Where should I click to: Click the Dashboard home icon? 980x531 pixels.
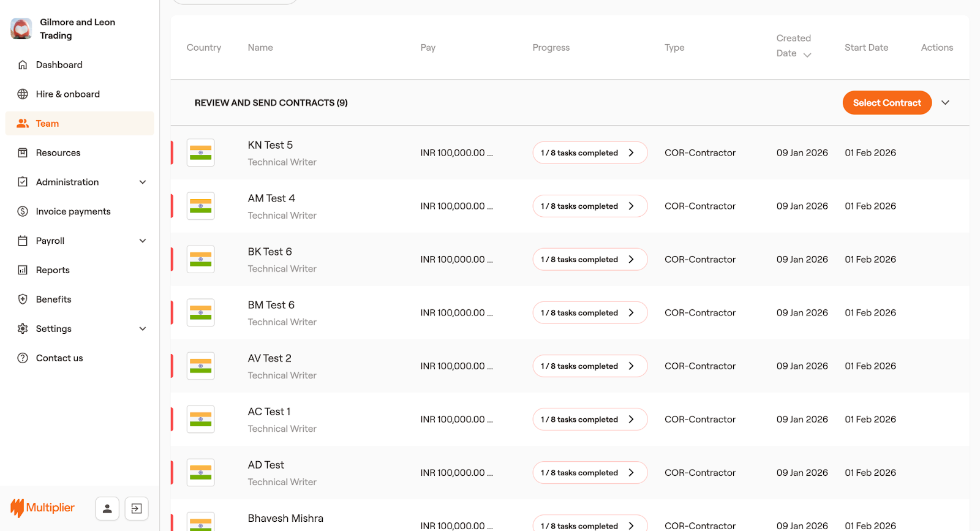[23, 65]
